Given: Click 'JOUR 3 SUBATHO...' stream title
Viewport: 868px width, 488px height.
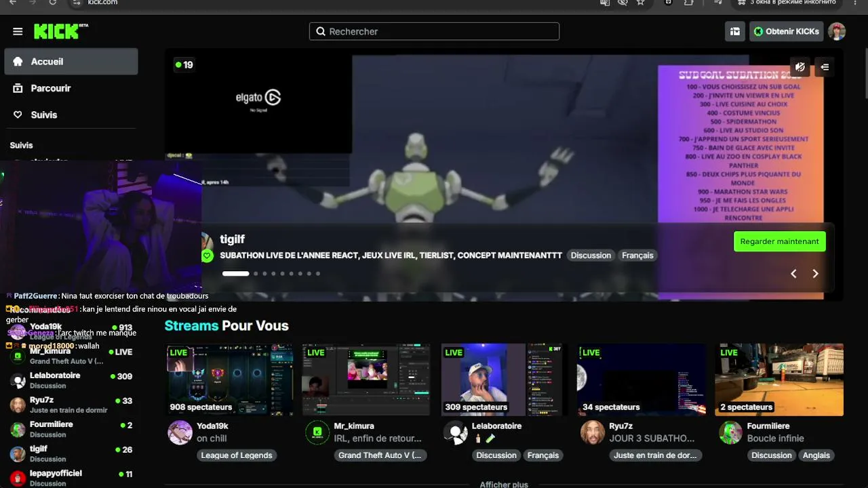Looking at the screenshot, I should tap(652, 439).
